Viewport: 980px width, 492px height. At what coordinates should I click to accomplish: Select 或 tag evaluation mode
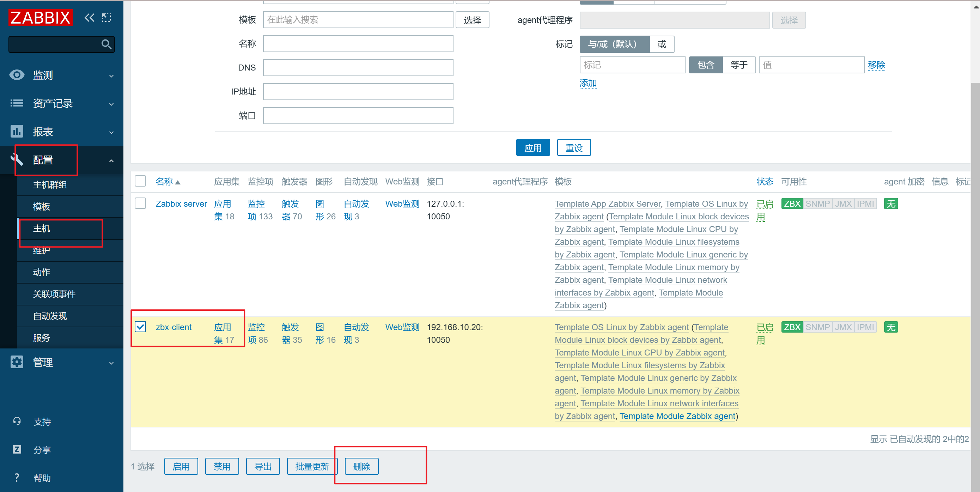point(662,44)
